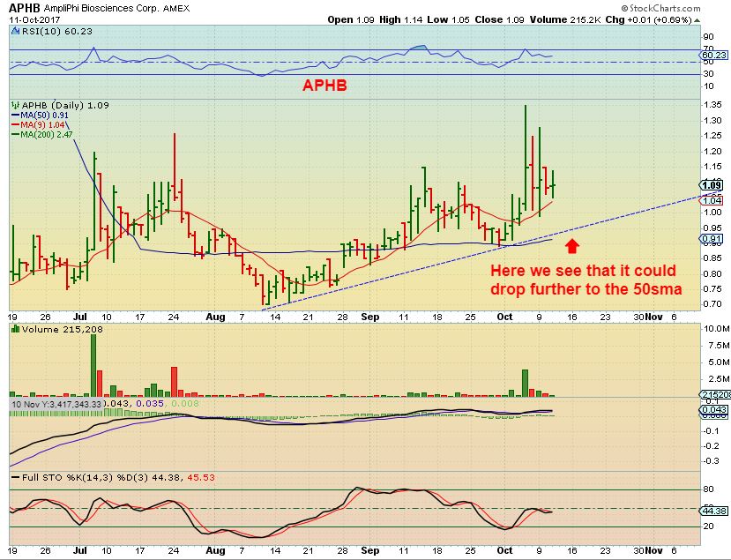Click the Sep label on the stochastic panel date axis

click(370, 550)
